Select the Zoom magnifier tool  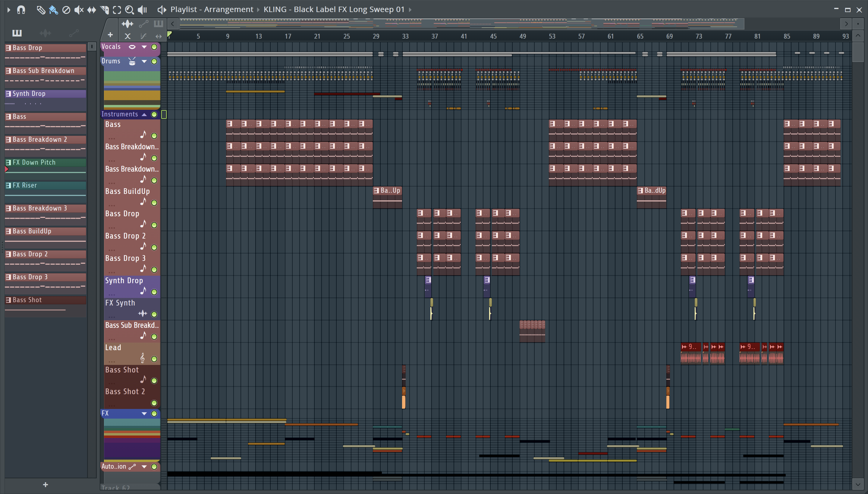(130, 10)
